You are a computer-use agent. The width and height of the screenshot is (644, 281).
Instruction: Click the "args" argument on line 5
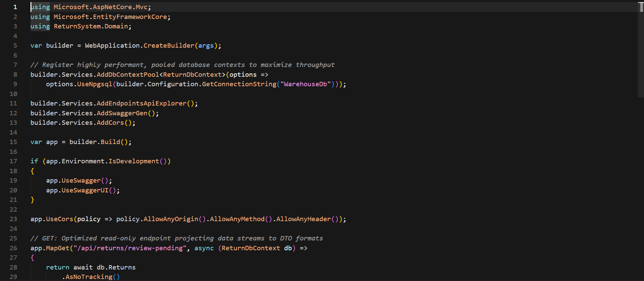(x=206, y=46)
